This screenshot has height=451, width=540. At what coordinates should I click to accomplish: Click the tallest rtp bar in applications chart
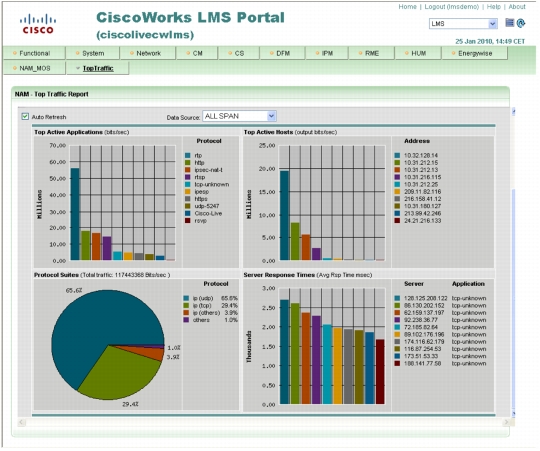point(75,214)
